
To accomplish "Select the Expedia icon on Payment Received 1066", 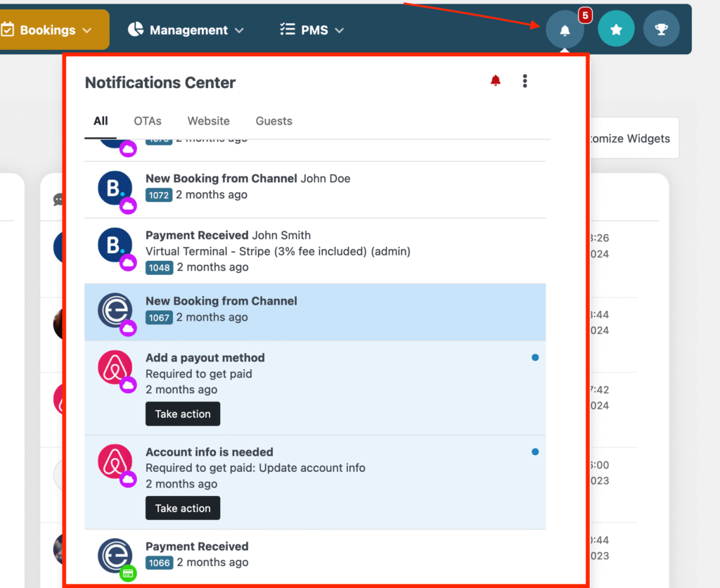I will click(x=115, y=555).
